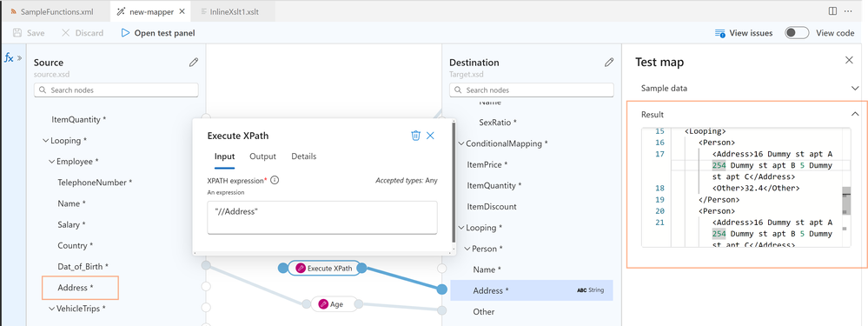This screenshot has height=326, width=868.
Task: Select source ItemQuantity node
Action: [78, 120]
